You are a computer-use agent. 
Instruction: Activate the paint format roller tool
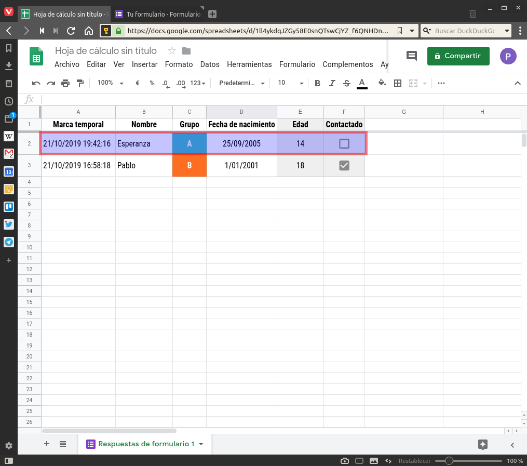coord(80,83)
